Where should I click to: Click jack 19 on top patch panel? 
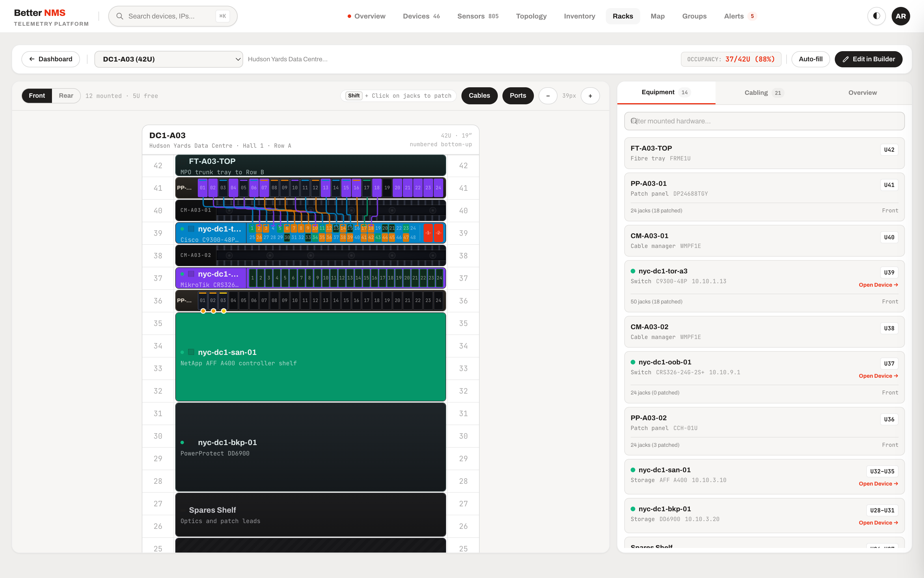387,188
